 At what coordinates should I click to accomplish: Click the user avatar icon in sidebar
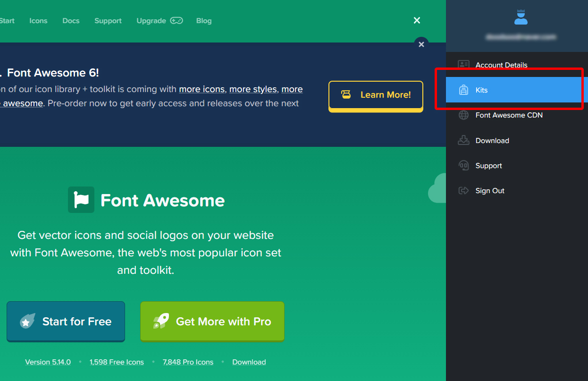point(521,17)
